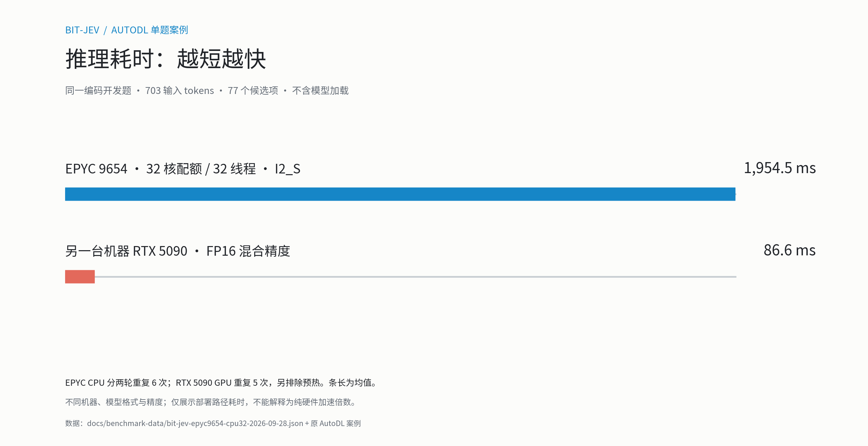Click the blue EPYC 9654 bar
868x446 pixels.
pyautogui.click(x=400, y=194)
